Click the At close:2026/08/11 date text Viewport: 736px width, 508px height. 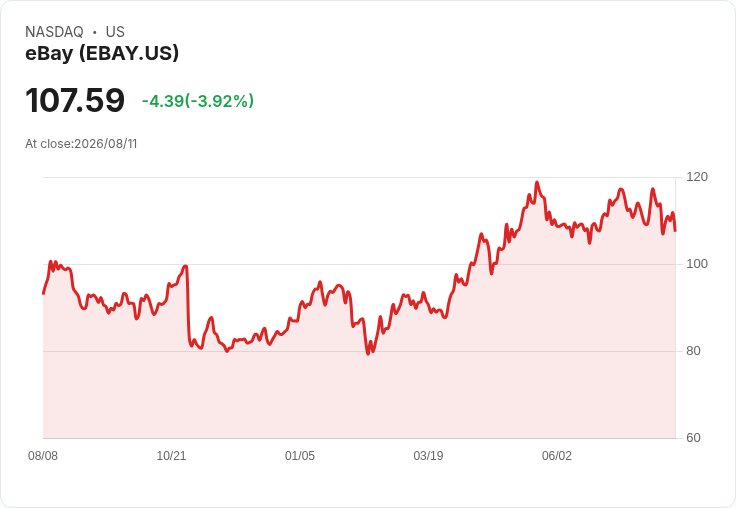[x=81, y=144]
